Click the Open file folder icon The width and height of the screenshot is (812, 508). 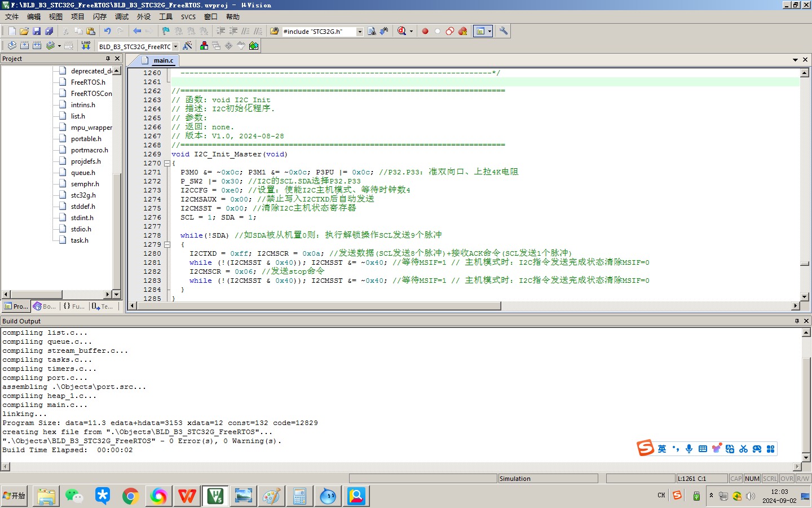click(x=24, y=32)
